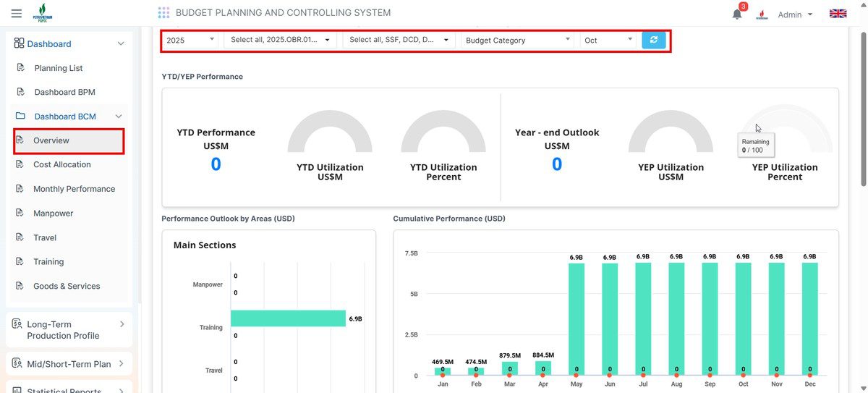Screen dimensions: 868x393
Task: Click the May bar in Cumulative Performance
Action: click(x=576, y=319)
